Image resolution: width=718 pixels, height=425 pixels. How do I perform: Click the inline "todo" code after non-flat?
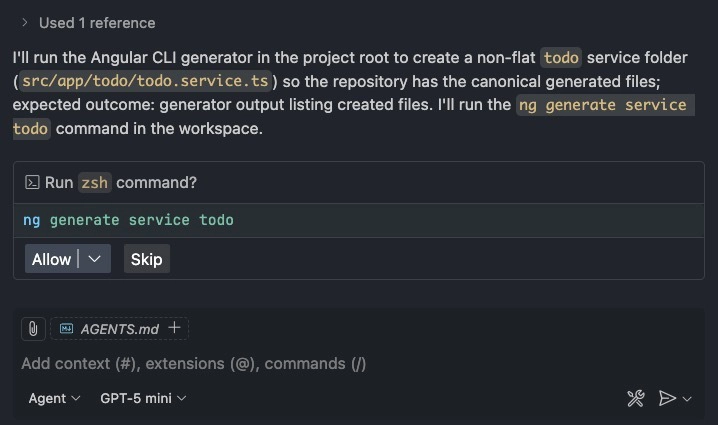point(561,57)
